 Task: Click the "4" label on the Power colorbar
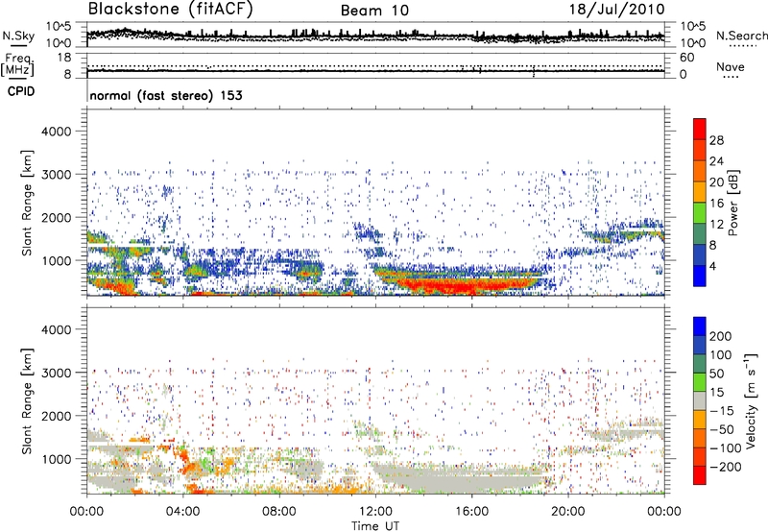pyautogui.click(x=713, y=266)
